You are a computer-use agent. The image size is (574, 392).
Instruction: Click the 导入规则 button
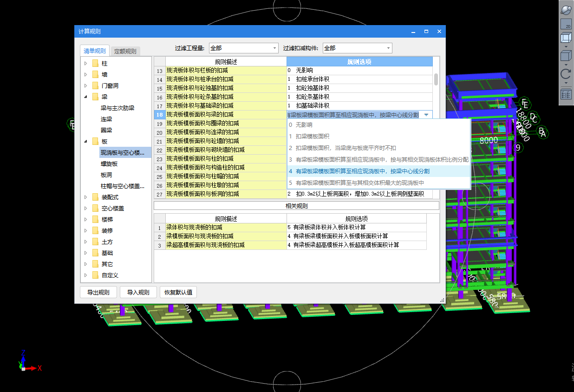(x=138, y=292)
